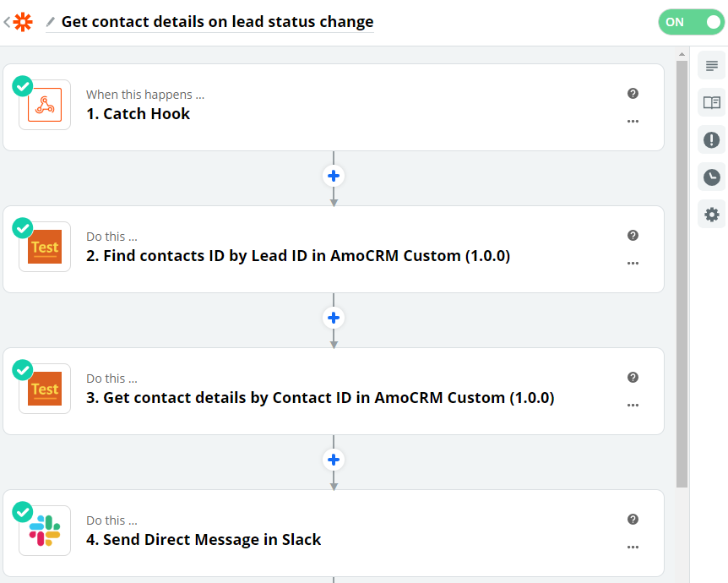Add a step after Catch Hook

click(334, 176)
